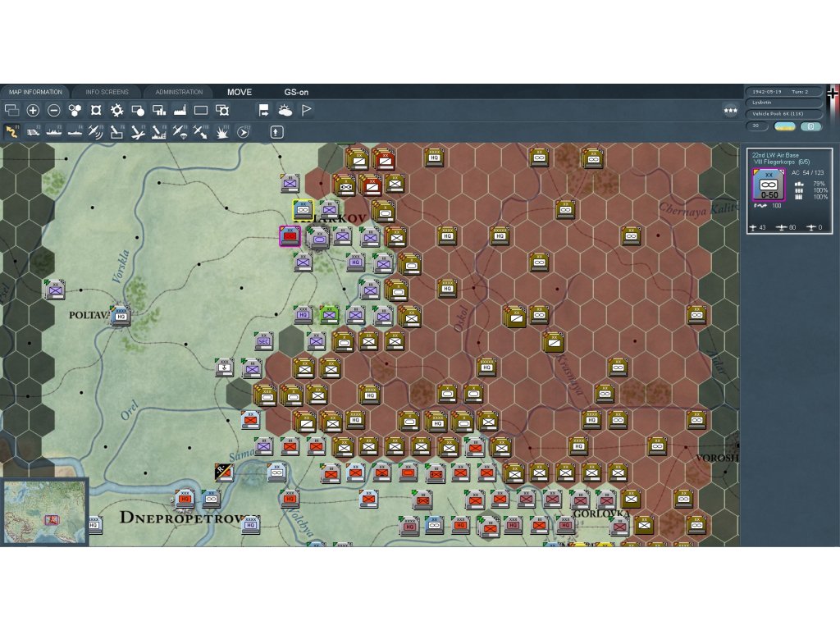Toggle the three-star difficulty button
Viewport: 840px width, 630px height.
click(729, 110)
